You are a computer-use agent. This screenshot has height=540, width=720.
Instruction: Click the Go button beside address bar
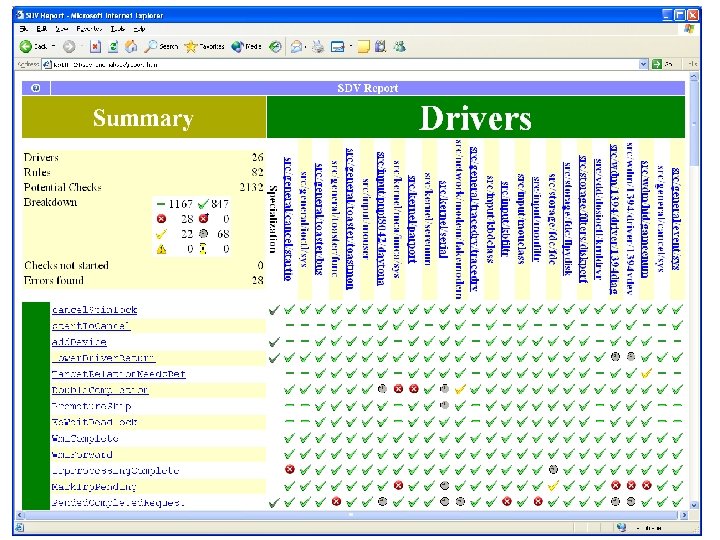(661, 65)
